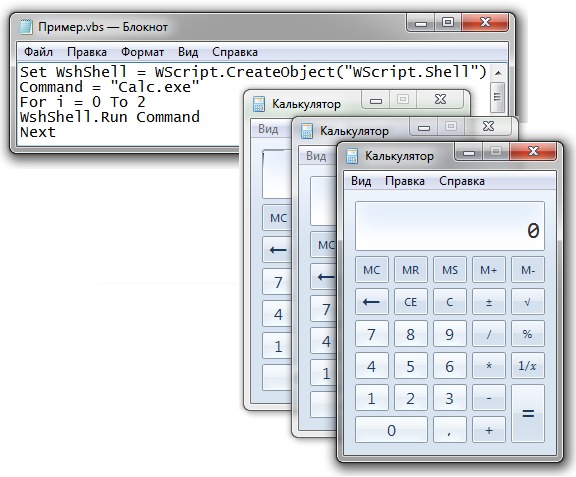Click the square root button
Viewport: 576px width, 477px height.
click(x=528, y=302)
